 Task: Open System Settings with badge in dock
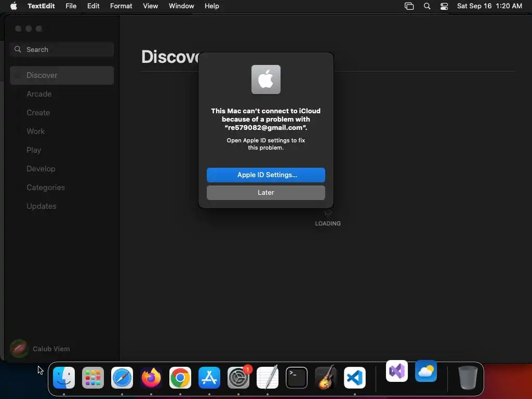(238, 378)
